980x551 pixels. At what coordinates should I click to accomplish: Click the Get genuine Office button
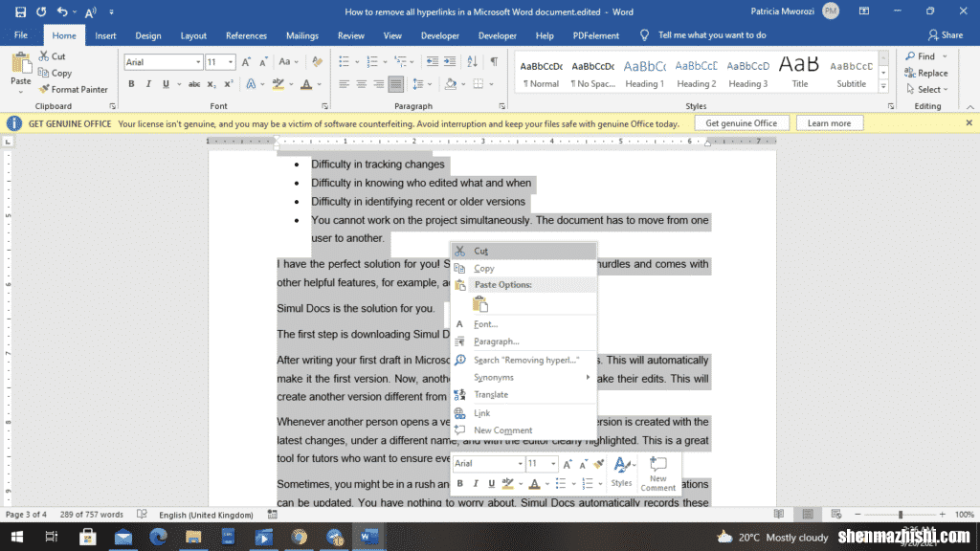[x=742, y=123]
